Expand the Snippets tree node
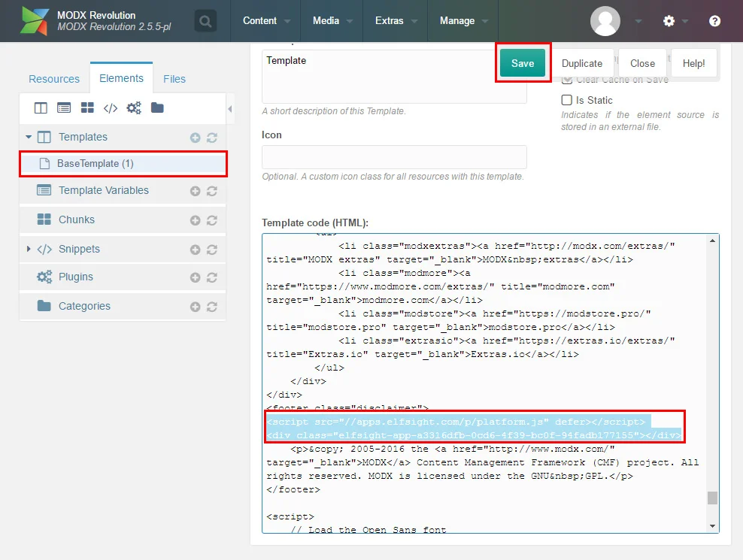Screen dimensions: 743x560 (x=29, y=249)
